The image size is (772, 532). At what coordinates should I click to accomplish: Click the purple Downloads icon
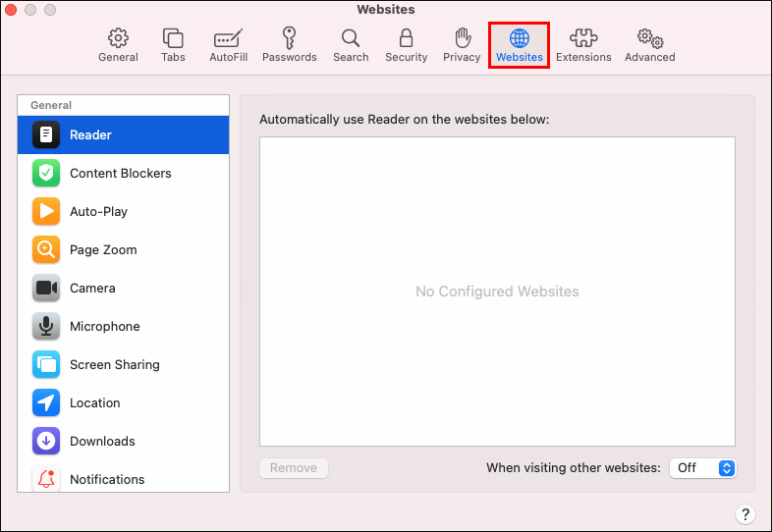(46, 441)
